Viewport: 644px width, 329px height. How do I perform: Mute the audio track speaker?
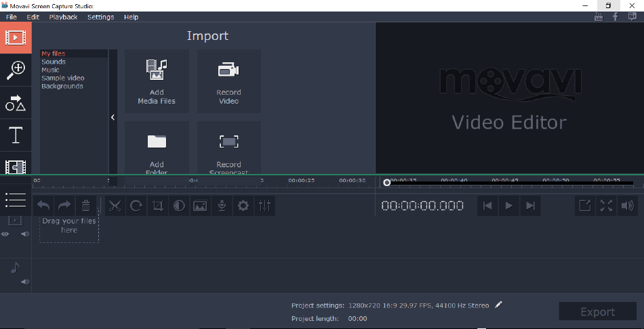(x=26, y=282)
